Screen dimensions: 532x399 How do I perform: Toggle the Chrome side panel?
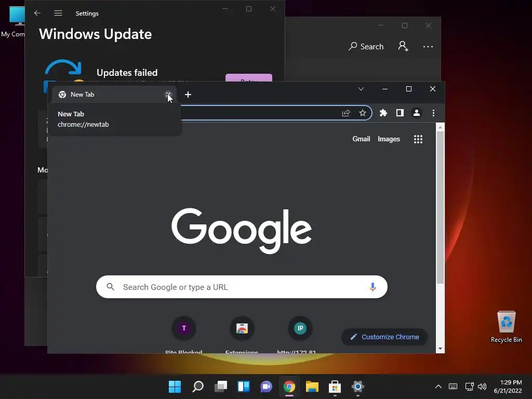400,113
